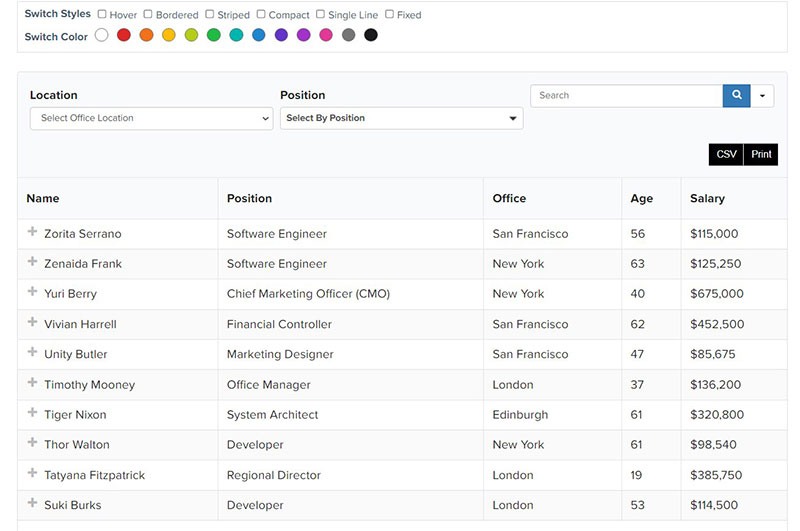Viewport: 800px width, 531px height.
Task: Pick the lime green color swatch
Action: pos(191,35)
